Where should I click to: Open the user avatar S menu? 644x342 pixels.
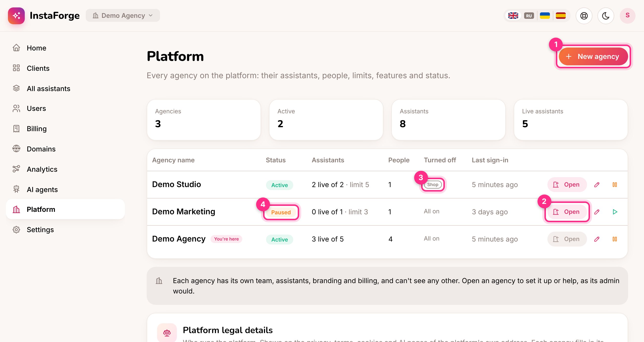coord(627,16)
